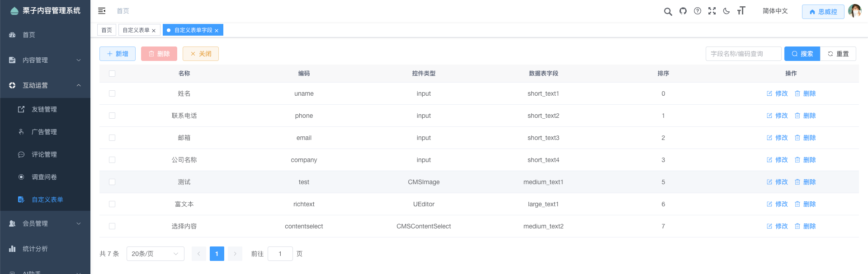The height and width of the screenshot is (274, 868).
Task: Click the 重置 button
Action: tap(838, 54)
